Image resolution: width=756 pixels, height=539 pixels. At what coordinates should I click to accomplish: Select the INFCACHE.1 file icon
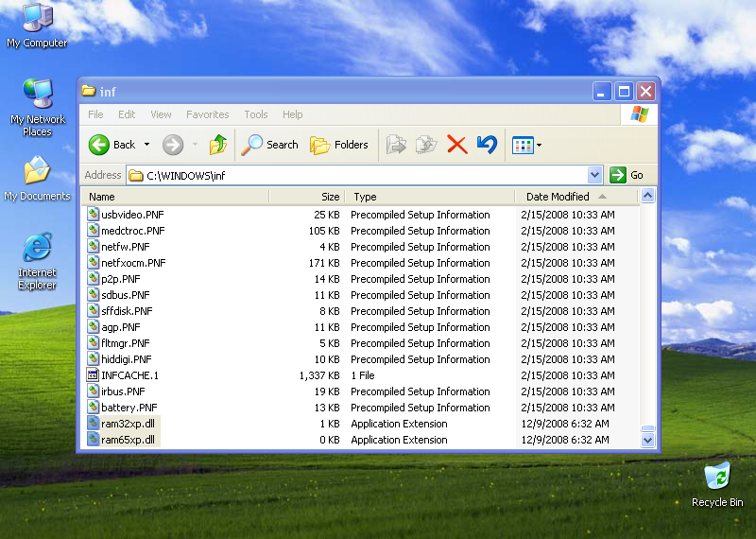coord(93,374)
